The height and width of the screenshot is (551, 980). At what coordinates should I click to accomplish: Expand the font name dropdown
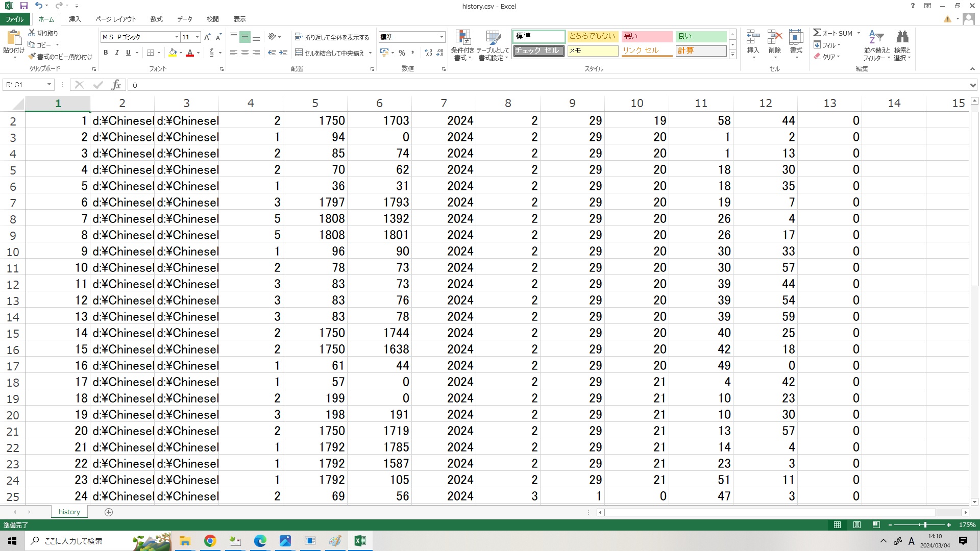[177, 37]
